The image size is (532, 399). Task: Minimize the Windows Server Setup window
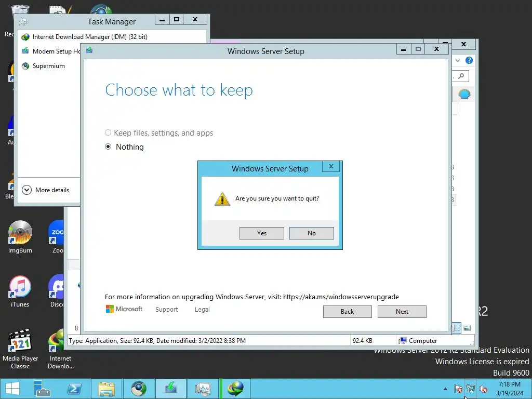coord(404,49)
